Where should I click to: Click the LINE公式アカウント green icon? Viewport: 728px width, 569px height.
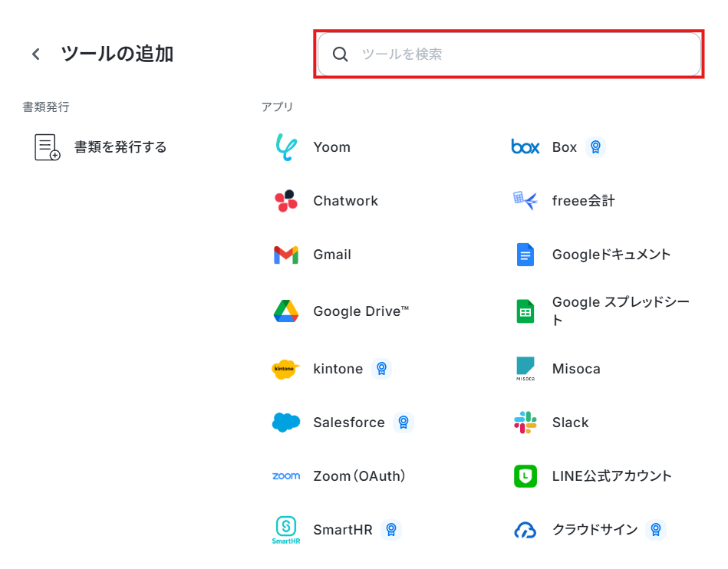(x=525, y=476)
